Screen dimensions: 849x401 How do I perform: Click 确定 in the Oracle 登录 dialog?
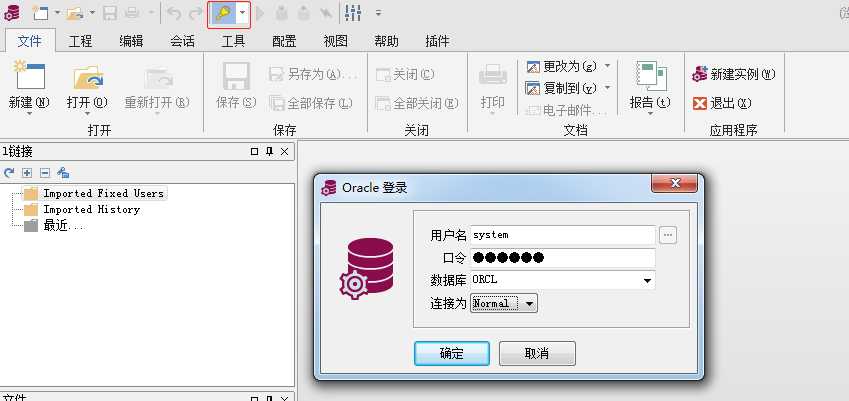(452, 353)
